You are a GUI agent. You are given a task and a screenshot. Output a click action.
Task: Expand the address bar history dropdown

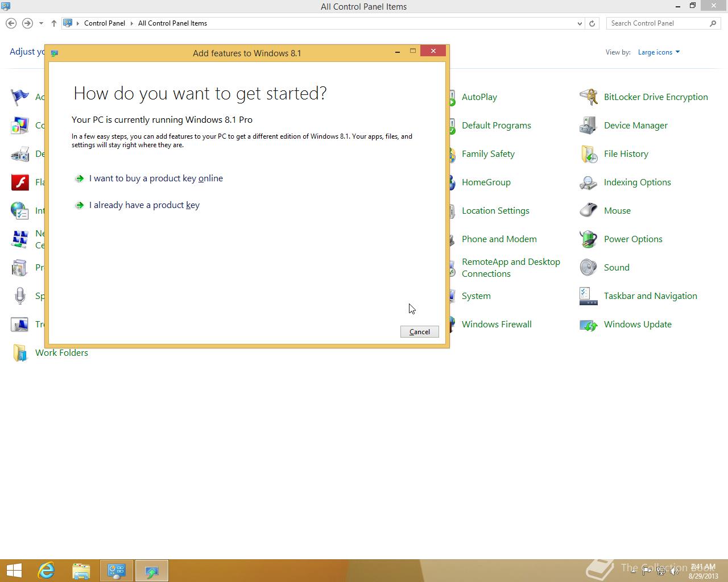pyautogui.click(x=580, y=23)
